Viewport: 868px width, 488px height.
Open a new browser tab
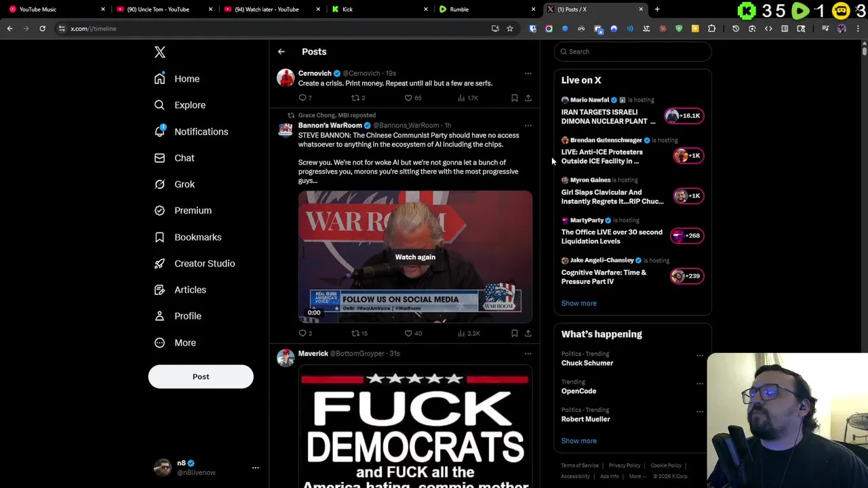tap(657, 9)
